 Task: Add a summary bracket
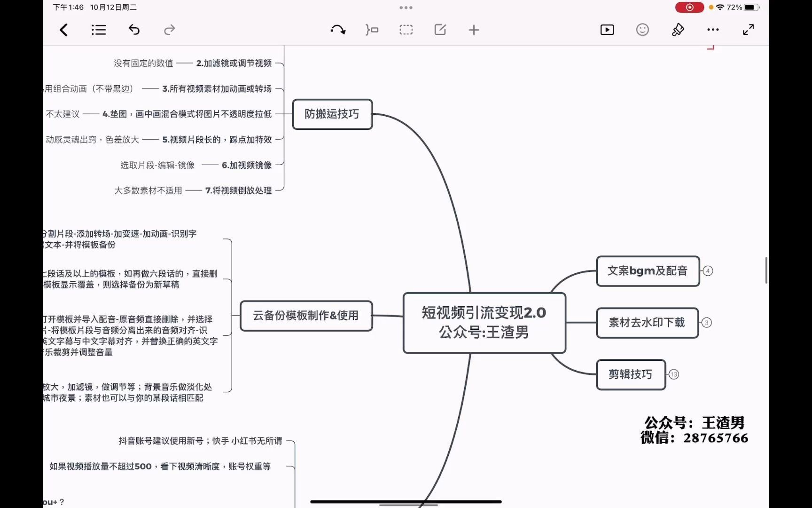pyautogui.click(x=372, y=30)
